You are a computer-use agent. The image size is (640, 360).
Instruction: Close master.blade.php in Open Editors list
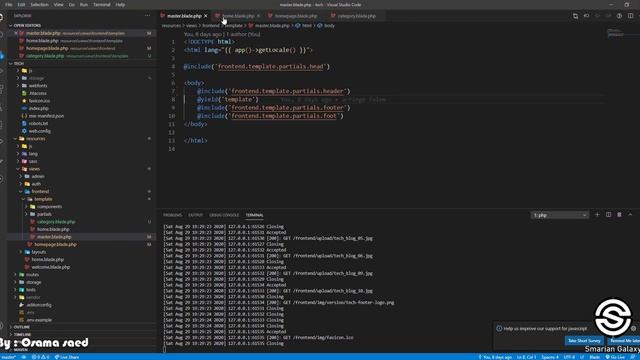point(16,33)
